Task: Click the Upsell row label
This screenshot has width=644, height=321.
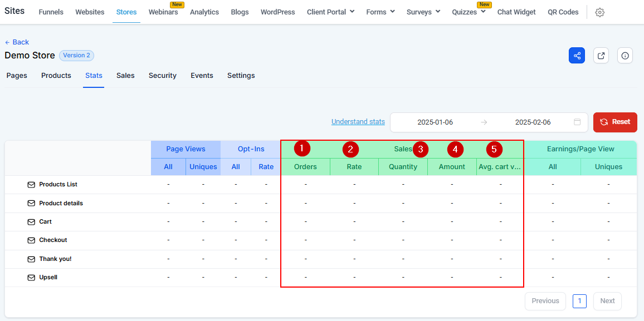Action: [x=48, y=278]
